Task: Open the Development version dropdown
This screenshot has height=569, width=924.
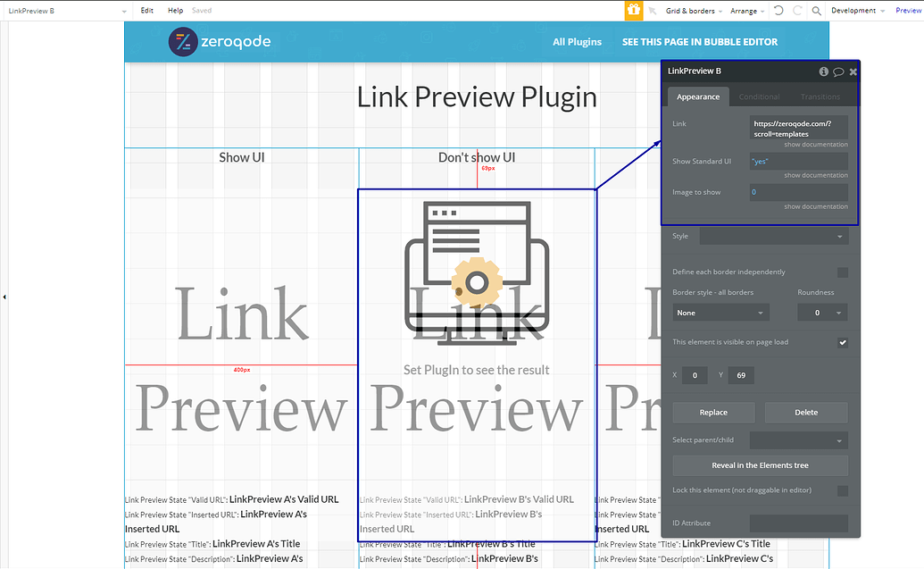Action: pyautogui.click(x=858, y=11)
